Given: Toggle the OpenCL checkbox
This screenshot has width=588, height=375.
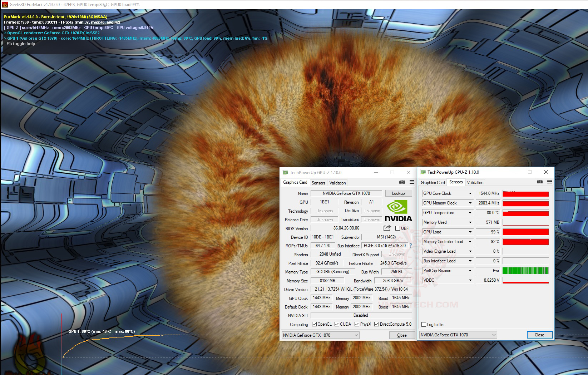Looking at the screenshot, I should pos(314,324).
